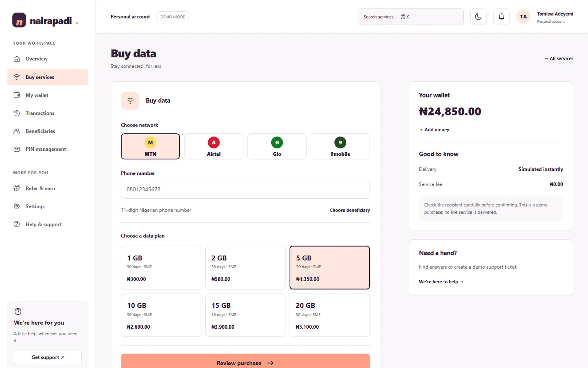Click the card icon beside PIN management
588x368 pixels.
click(17, 149)
